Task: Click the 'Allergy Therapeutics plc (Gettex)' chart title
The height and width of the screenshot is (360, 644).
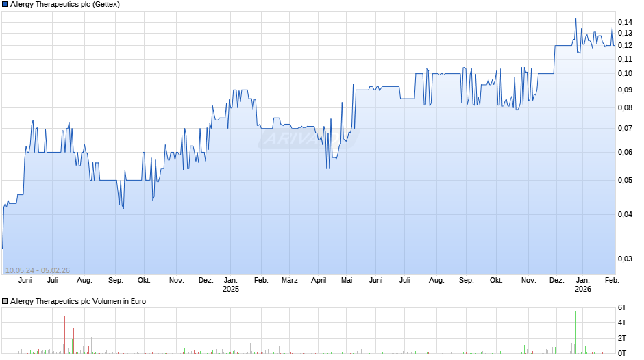Action: click(x=65, y=5)
